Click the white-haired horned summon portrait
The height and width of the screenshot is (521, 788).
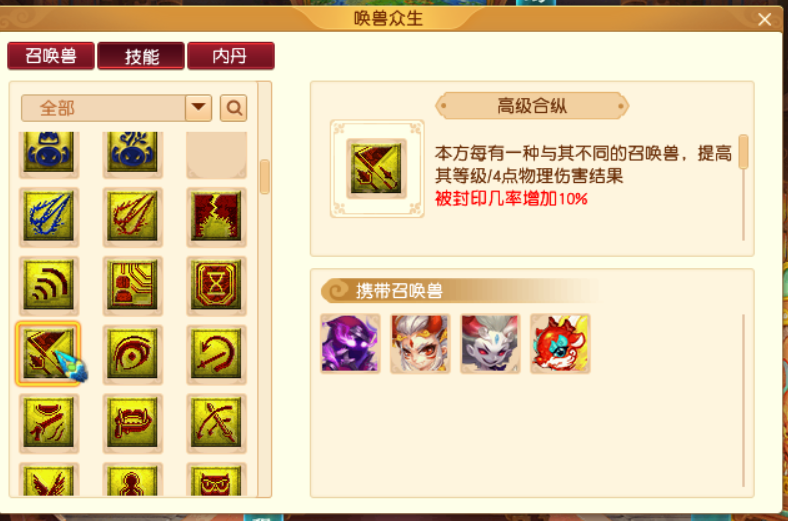[x=420, y=344]
